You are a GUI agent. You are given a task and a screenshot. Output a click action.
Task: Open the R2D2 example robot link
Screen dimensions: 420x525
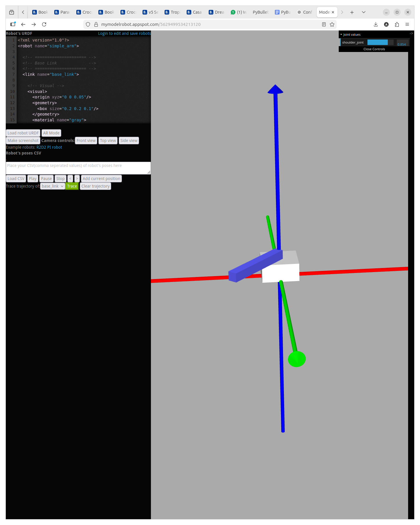(x=41, y=147)
